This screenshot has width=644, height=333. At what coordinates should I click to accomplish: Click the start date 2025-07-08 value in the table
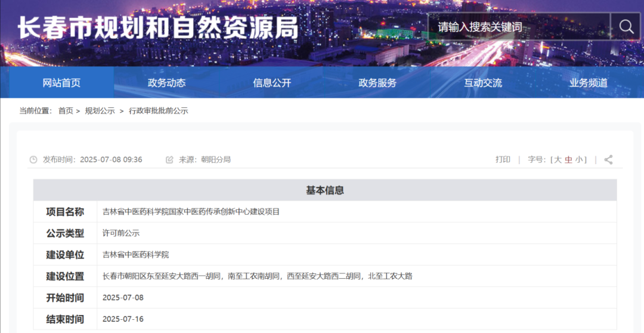[123, 298]
